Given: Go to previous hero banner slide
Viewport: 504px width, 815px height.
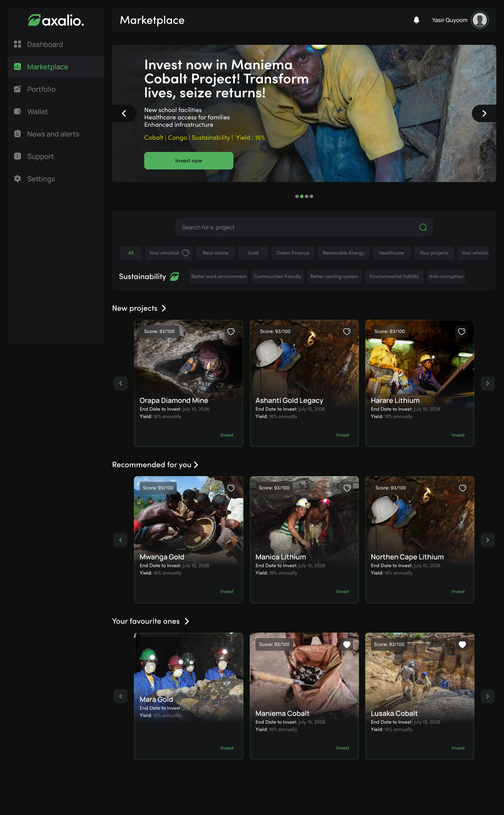Looking at the screenshot, I should (x=124, y=113).
